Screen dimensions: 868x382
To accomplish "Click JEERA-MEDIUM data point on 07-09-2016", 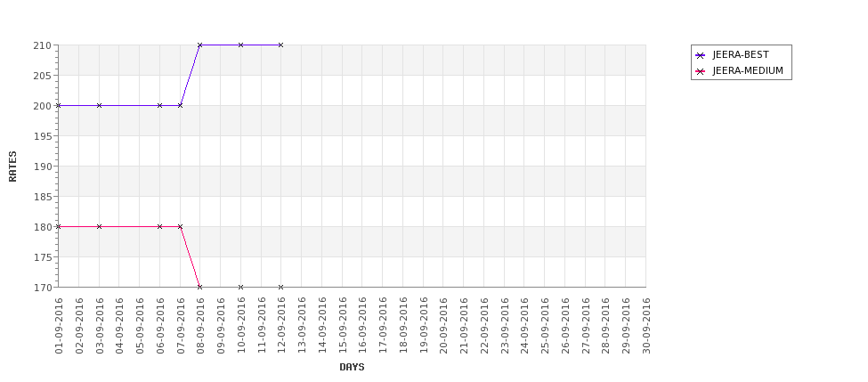I will [x=180, y=226].
